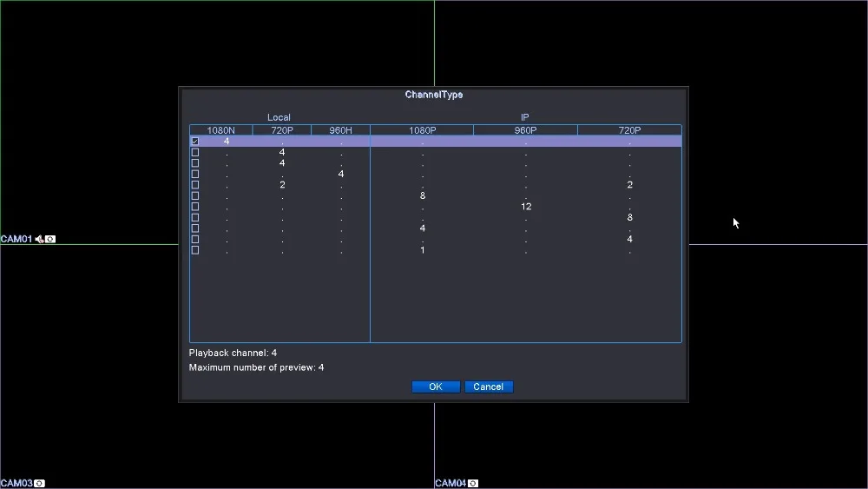Click the value 8 in the IP 720P column
868x489 pixels.
point(629,218)
